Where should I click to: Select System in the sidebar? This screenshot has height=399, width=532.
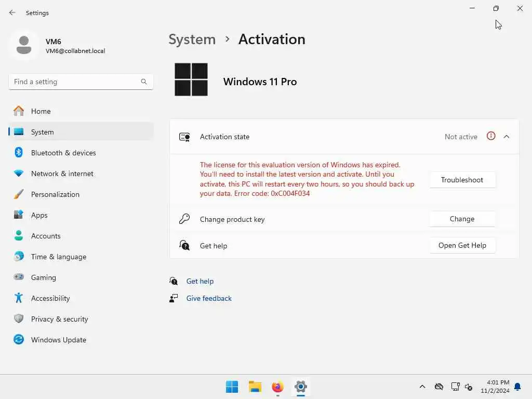click(81, 131)
